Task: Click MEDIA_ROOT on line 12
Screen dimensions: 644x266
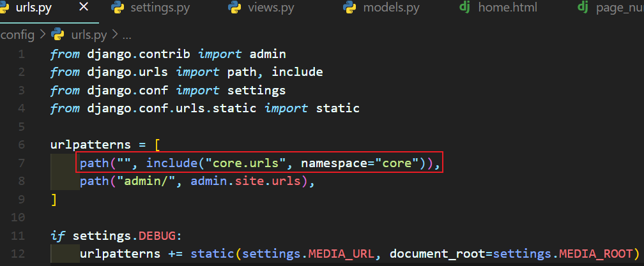Action: pos(595,254)
